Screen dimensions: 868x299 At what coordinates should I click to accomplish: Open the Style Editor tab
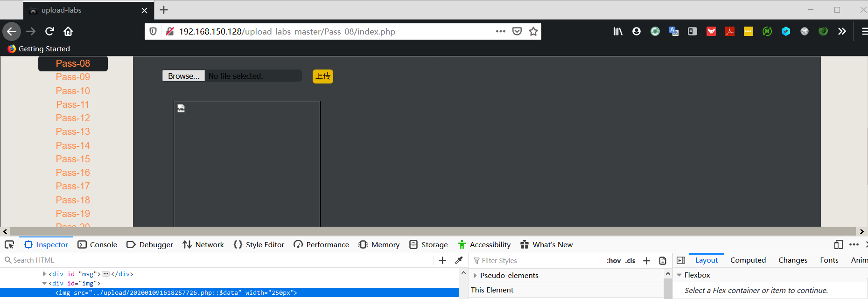pos(259,244)
